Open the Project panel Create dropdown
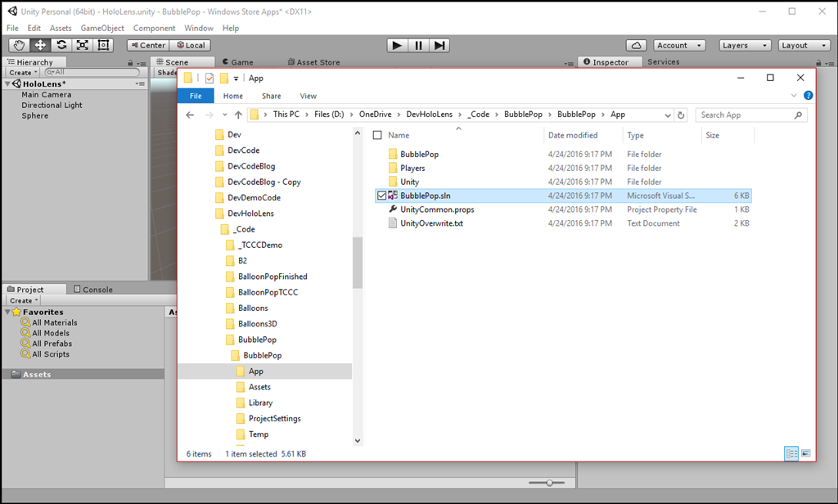This screenshot has height=504, width=838. 24,300
